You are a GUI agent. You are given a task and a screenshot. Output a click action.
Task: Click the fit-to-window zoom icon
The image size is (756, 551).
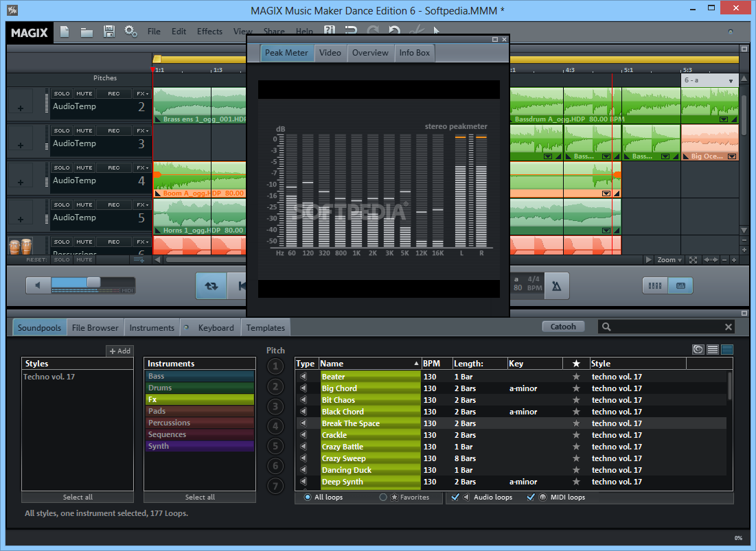coord(693,260)
